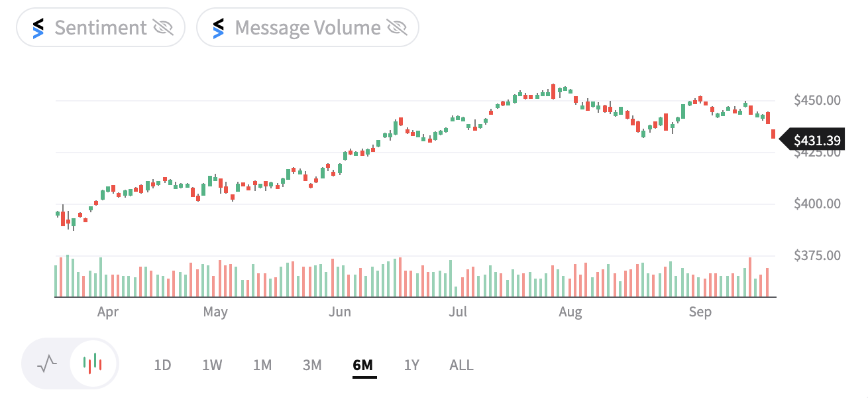The image size is (868, 398).
Task: Toggle the Message Volume overlay pill
Action: click(x=307, y=27)
